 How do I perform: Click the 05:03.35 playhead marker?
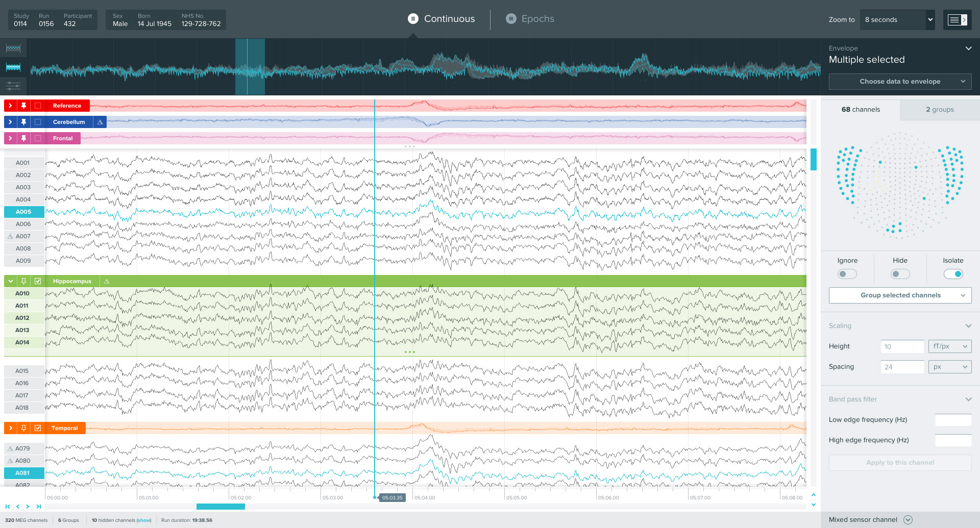392,497
